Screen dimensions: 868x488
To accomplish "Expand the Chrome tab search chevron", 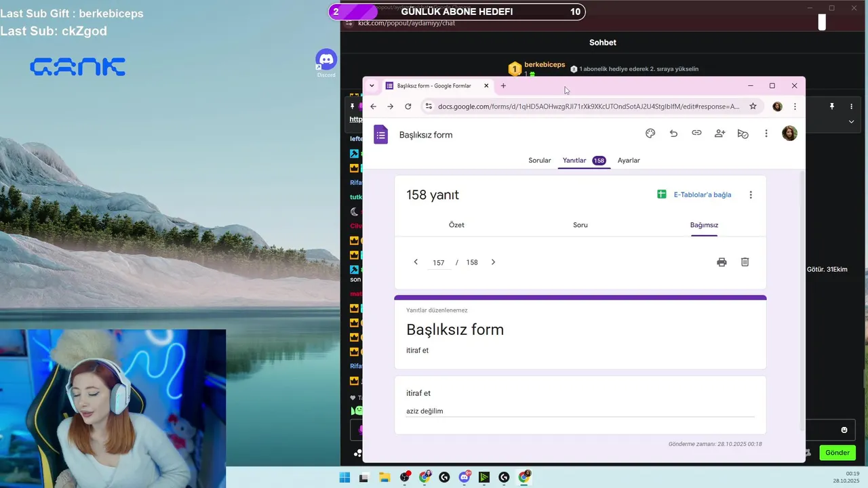I will click(x=372, y=86).
